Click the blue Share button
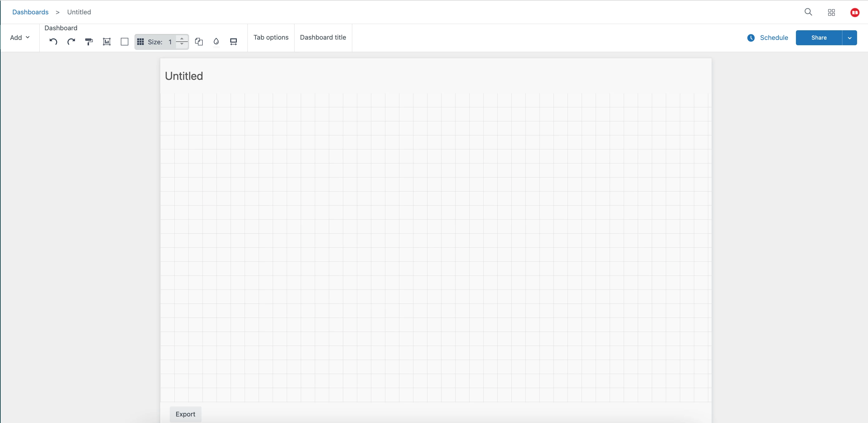The height and width of the screenshot is (423, 868). coord(818,38)
